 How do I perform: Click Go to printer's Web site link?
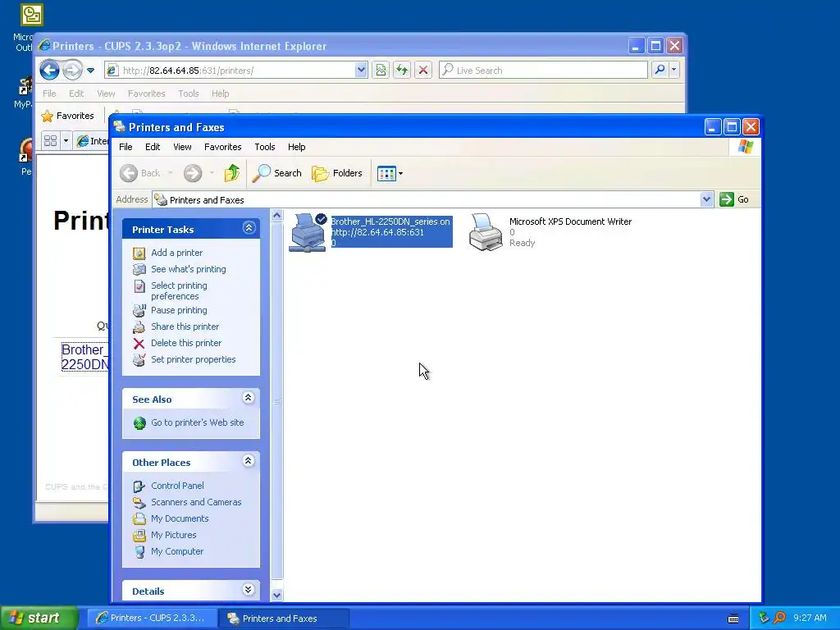[197, 422]
